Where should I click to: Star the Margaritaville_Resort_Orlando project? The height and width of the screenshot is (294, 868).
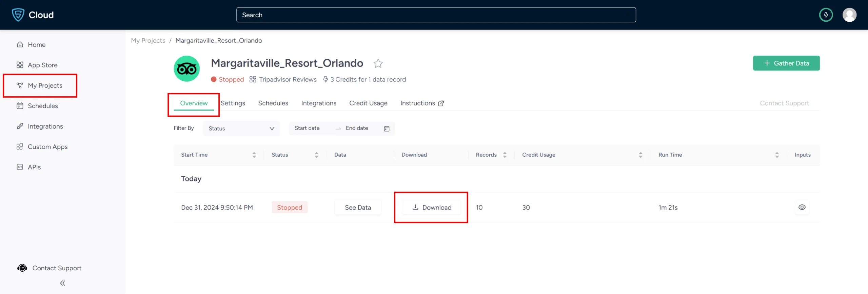(378, 63)
